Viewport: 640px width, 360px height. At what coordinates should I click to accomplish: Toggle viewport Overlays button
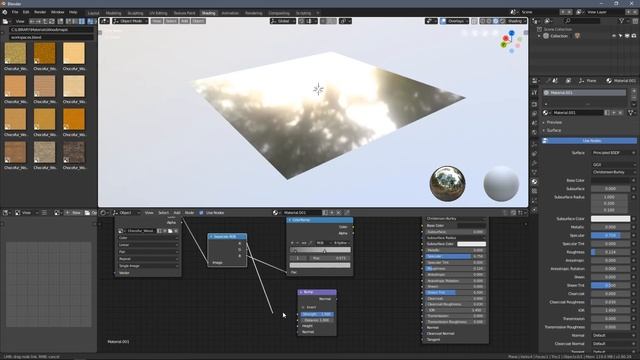point(443,21)
